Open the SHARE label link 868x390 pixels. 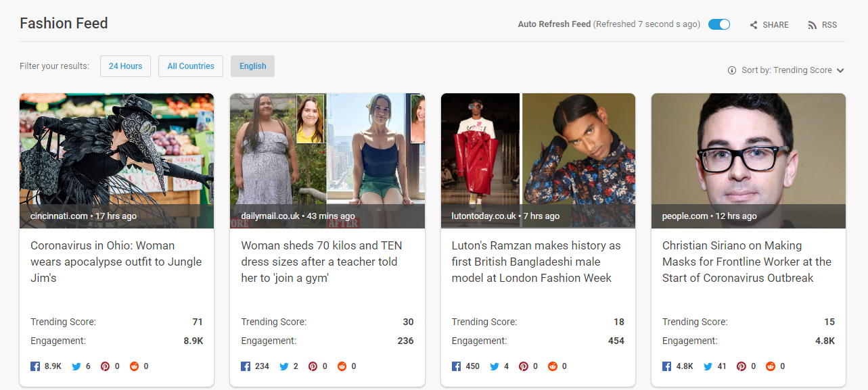click(x=775, y=25)
